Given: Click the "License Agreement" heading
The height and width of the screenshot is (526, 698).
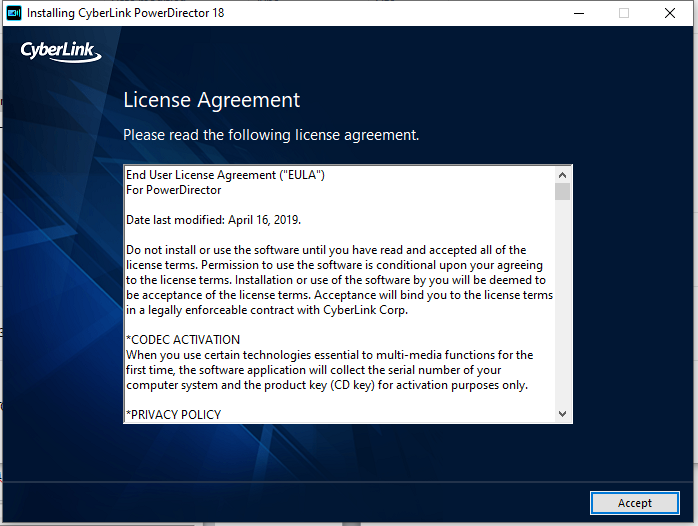Looking at the screenshot, I should [212, 100].
